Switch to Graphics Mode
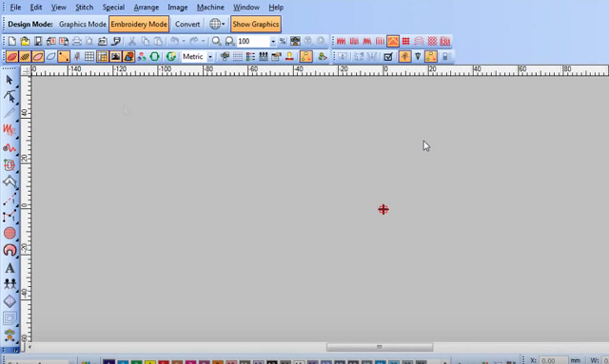Viewport: 609px width, 364px height. [83, 24]
